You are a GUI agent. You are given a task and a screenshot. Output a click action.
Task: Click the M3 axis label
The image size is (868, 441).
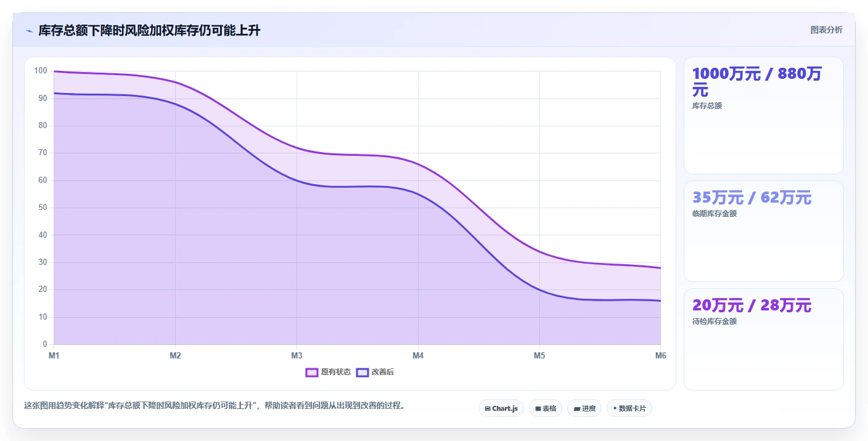(x=297, y=355)
